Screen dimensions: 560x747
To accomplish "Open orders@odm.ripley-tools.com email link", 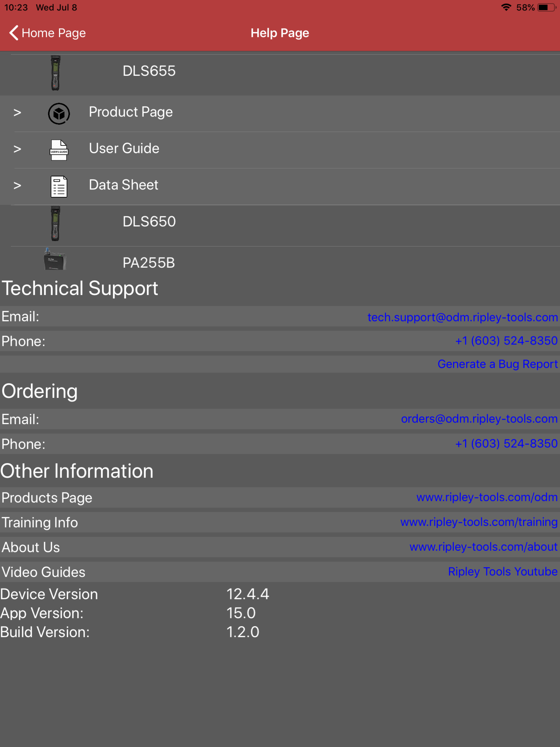I will point(479,418).
